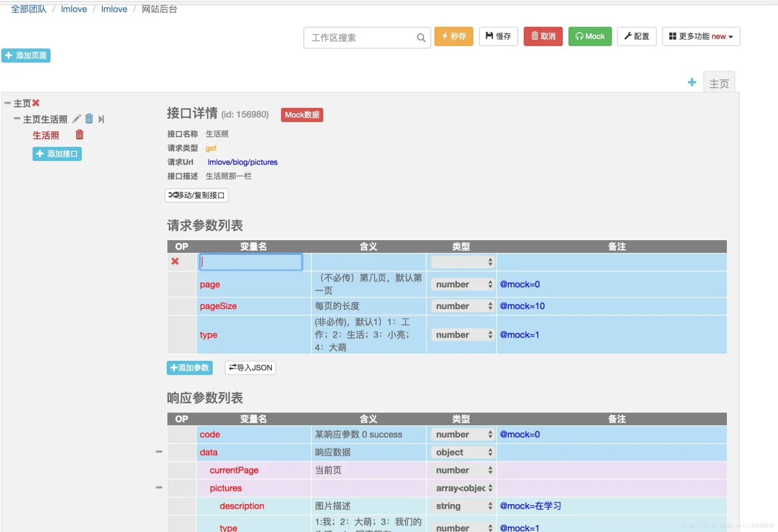This screenshot has width=778, height=532.
Task: Click the green Mock button
Action: (x=590, y=36)
